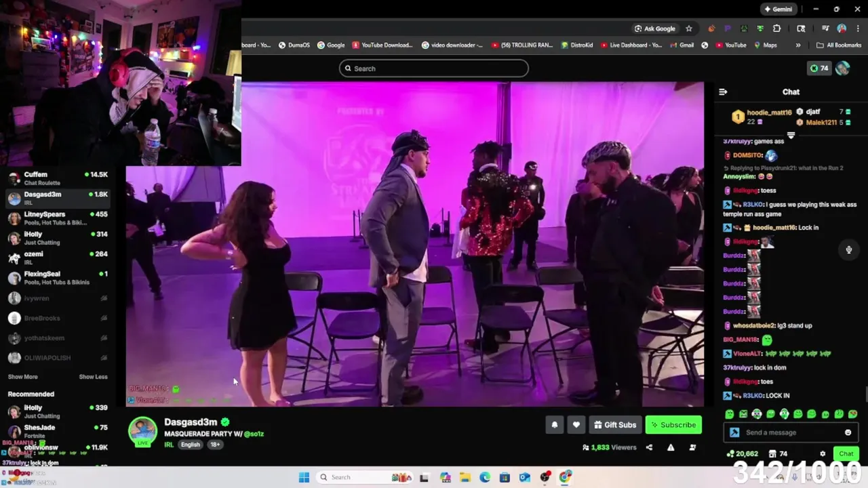Follow Dasgasd3m with the heart icon
This screenshot has height=488, width=868.
pos(576,425)
